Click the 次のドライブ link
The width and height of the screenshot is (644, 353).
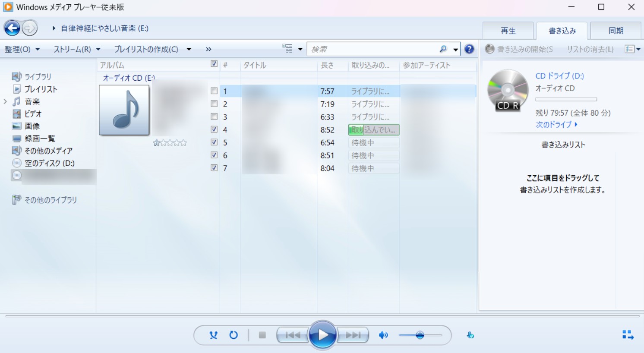[556, 125]
